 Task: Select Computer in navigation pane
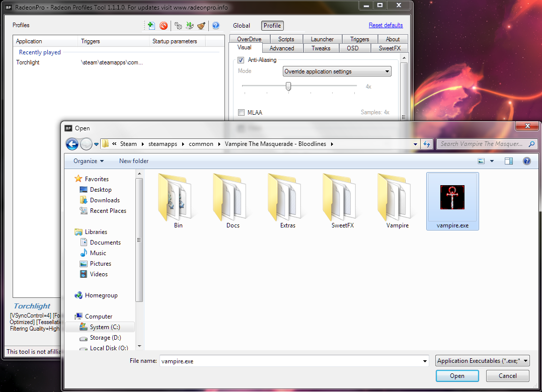click(99, 317)
